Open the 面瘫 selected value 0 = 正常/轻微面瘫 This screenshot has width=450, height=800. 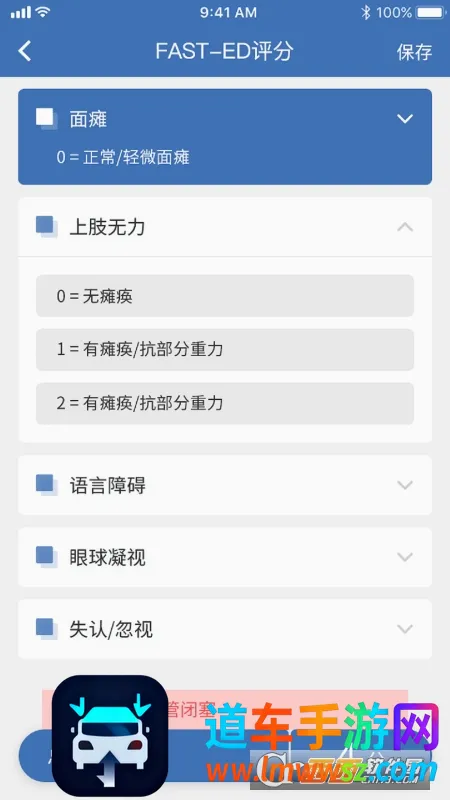123,157
